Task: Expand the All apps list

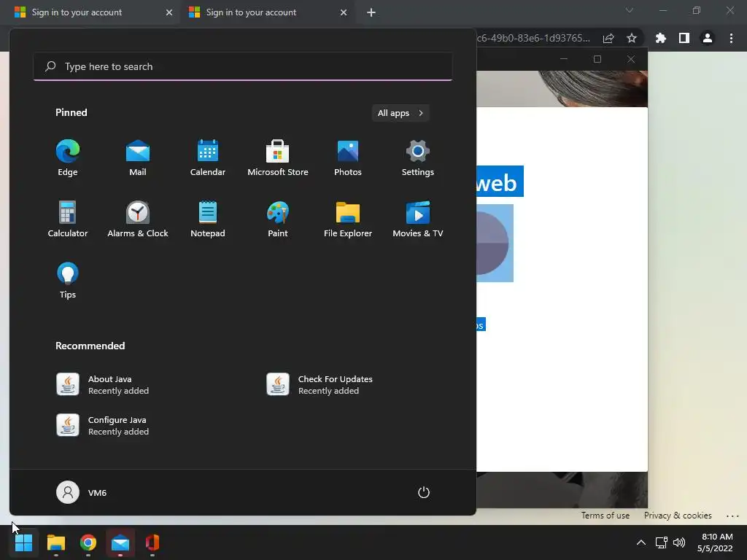Action: [400, 113]
